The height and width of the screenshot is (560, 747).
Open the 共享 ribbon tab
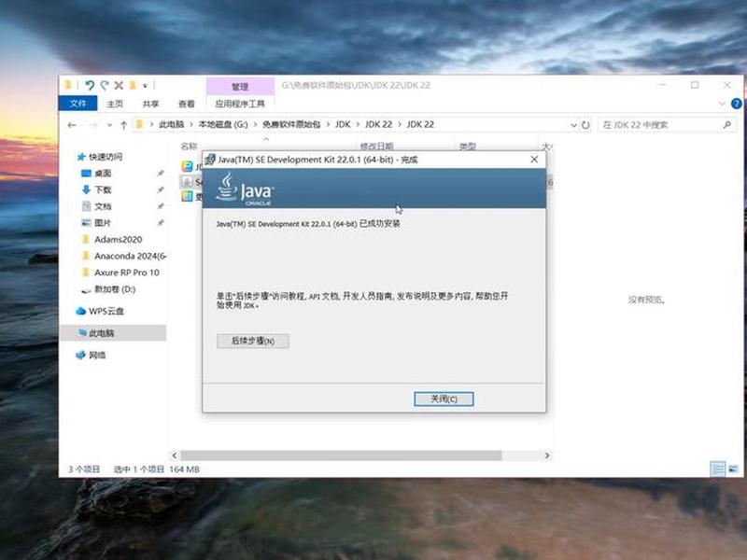pos(150,104)
